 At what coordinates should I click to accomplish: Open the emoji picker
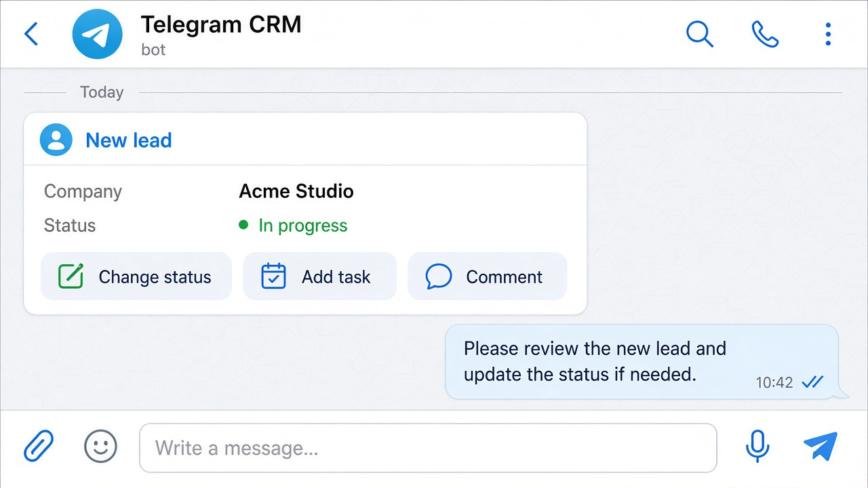(x=100, y=447)
